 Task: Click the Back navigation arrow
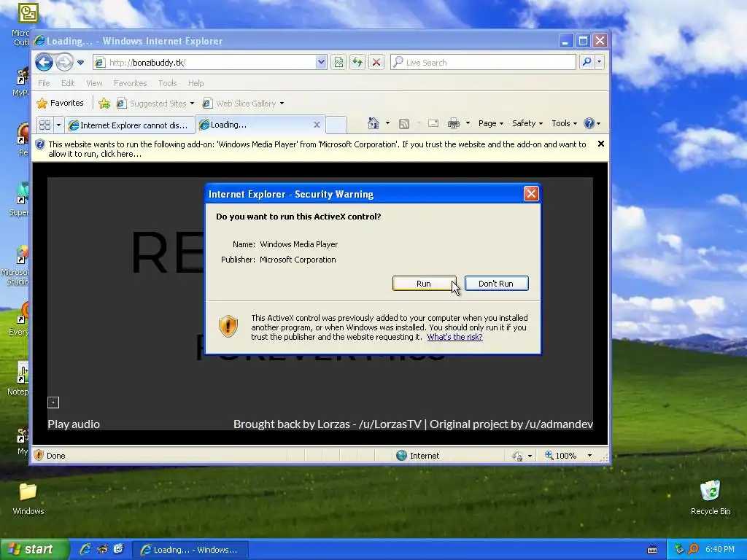[44, 63]
